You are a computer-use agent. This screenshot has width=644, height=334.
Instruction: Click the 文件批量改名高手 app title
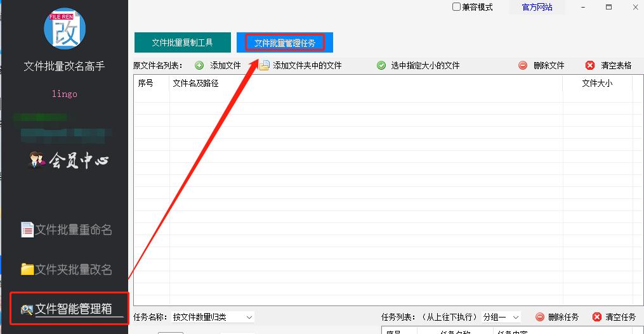[65, 66]
